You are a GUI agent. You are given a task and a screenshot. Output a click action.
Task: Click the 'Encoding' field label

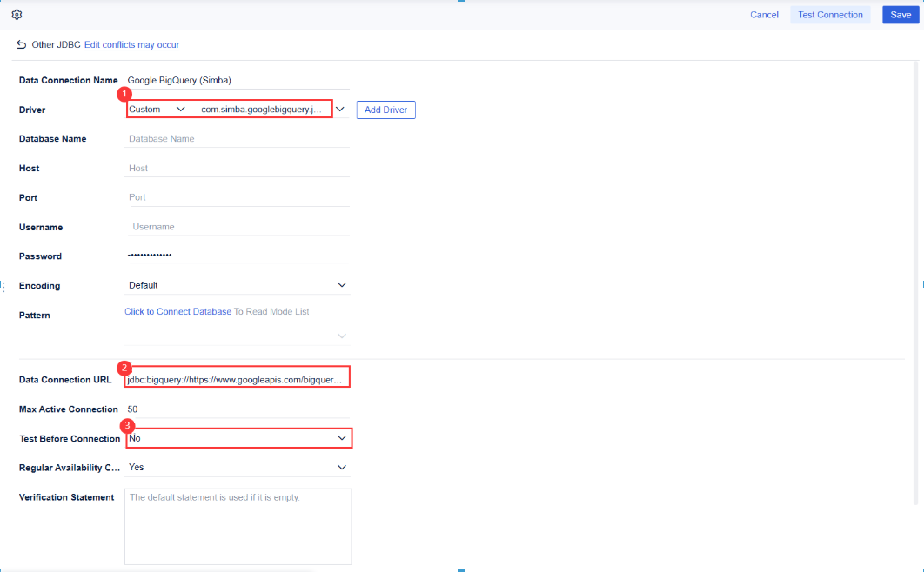(39, 286)
